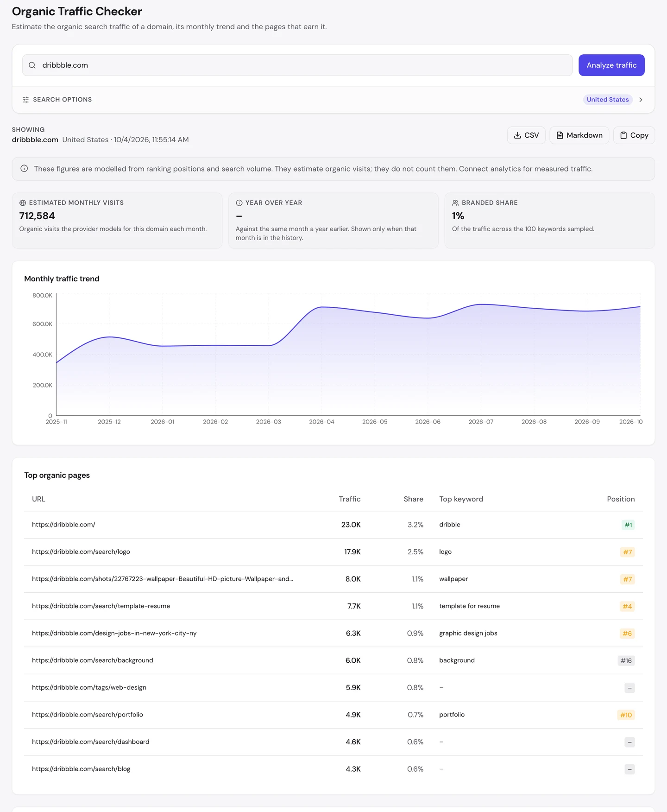The width and height of the screenshot is (667, 812).
Task: Open the search/background URL
Action: point(93,660)
